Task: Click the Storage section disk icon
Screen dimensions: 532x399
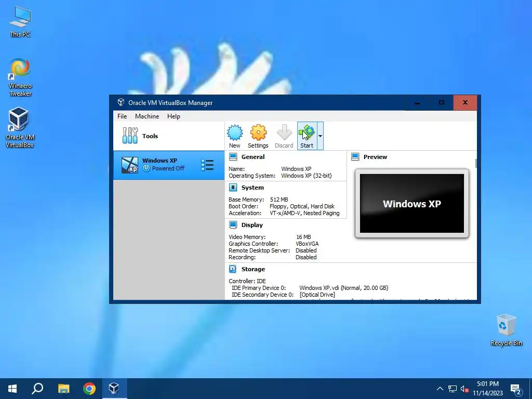Action: [x=233, y=269]
